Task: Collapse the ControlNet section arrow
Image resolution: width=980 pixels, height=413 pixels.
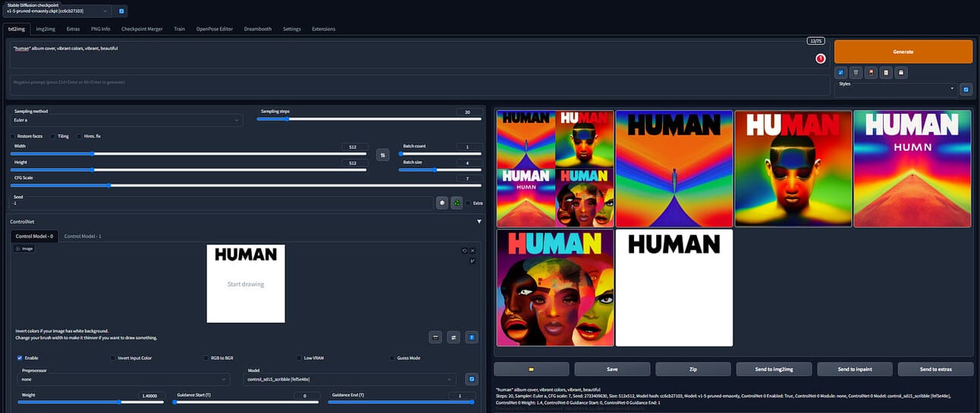Action: (x=479, y=221)
